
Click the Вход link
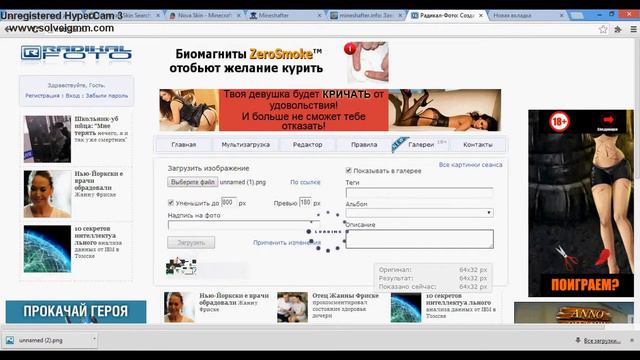(73, 96)
